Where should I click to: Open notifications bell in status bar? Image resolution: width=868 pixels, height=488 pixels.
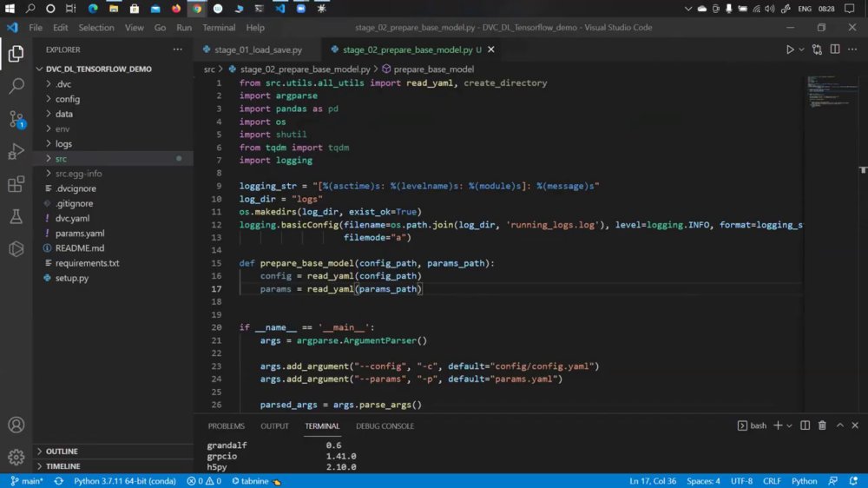(x=853, y=481)
